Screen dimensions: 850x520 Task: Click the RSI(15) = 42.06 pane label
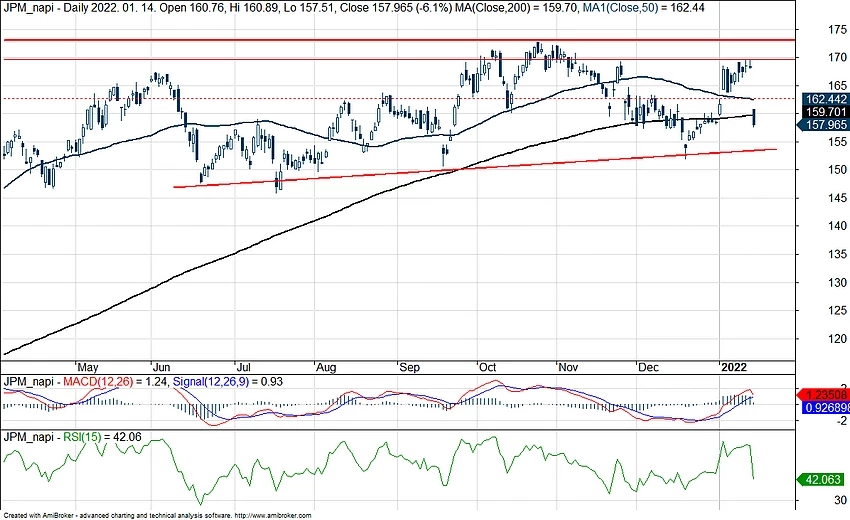coord(102,437)
